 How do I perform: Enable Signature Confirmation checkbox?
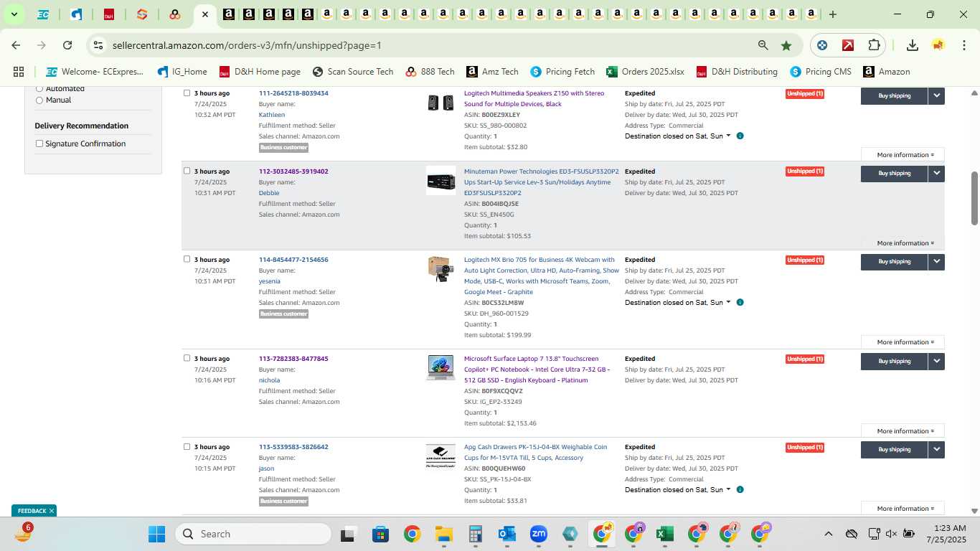point(39,143)
